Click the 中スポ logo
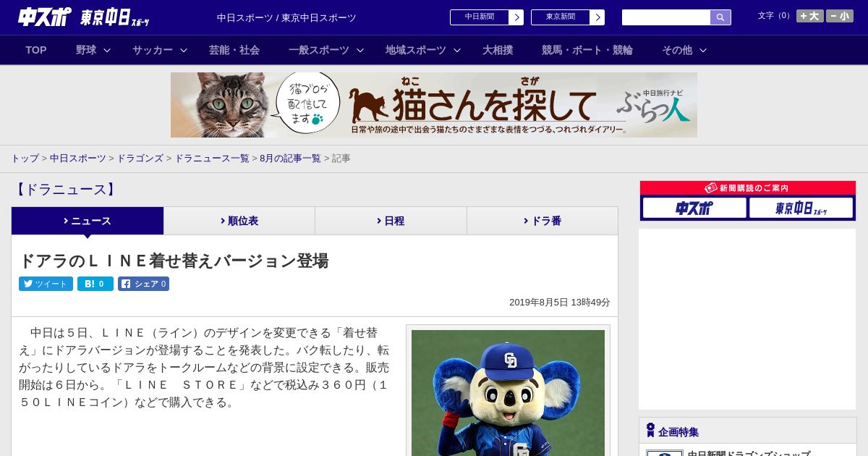 click(45, 17)
